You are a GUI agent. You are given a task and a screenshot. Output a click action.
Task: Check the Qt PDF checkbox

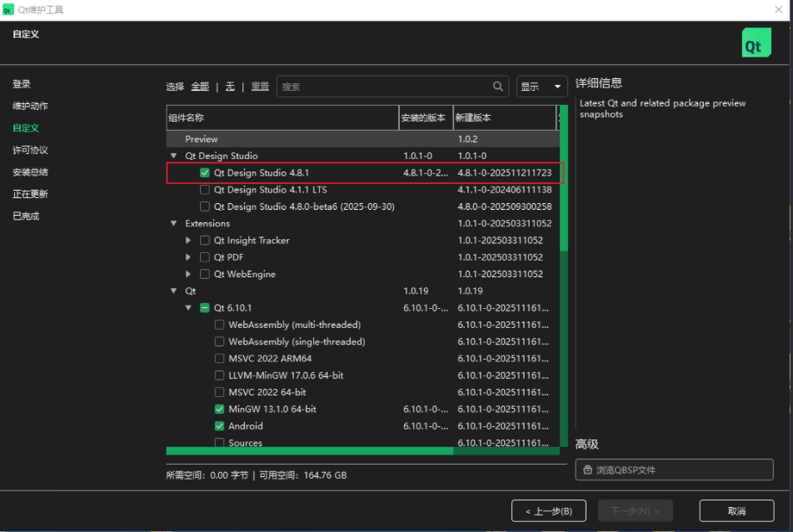pyautogui.click(x=204, y=257)
